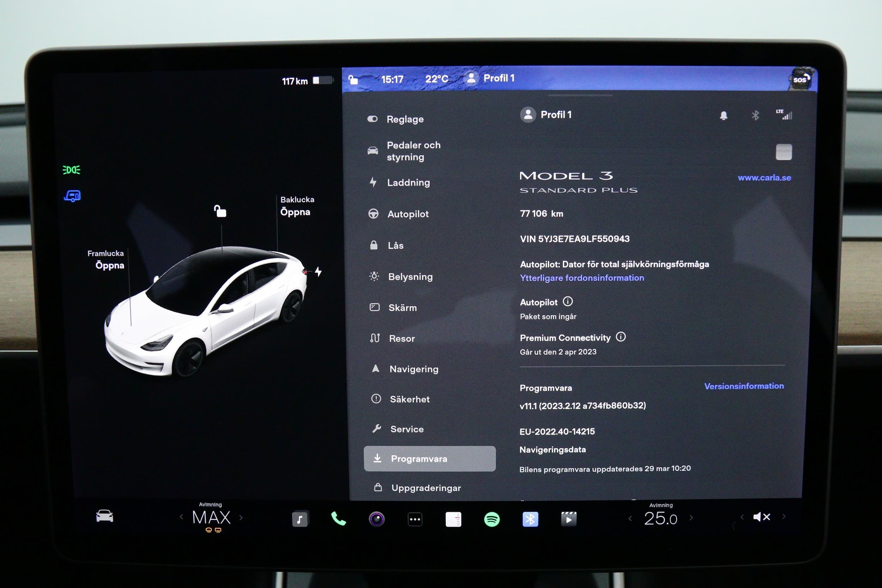Tap the 25.0 passenger temperature value
Image resolution: width=882 pixels, height=588 pixels.
[x=660, y=519]
